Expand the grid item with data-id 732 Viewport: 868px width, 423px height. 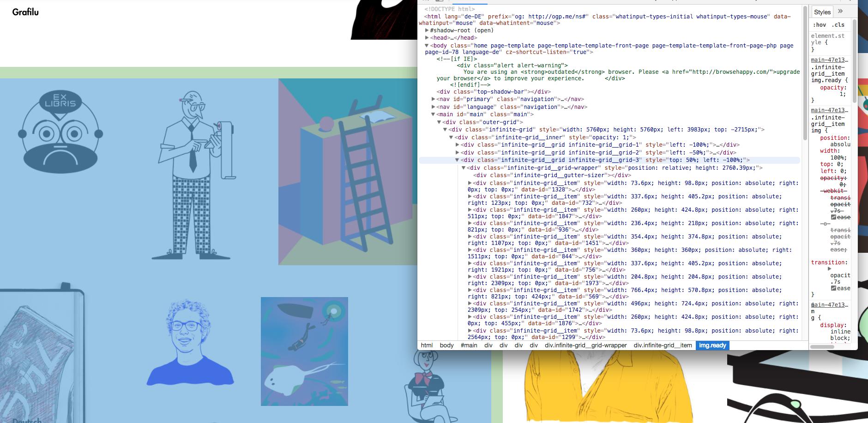(470, 197)
